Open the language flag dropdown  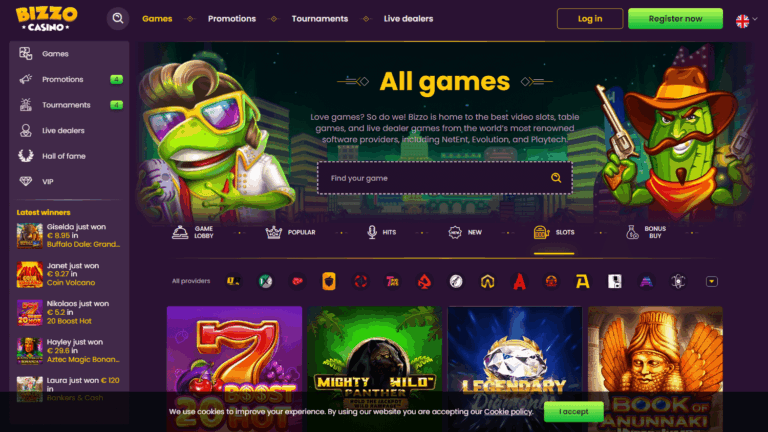746,21
